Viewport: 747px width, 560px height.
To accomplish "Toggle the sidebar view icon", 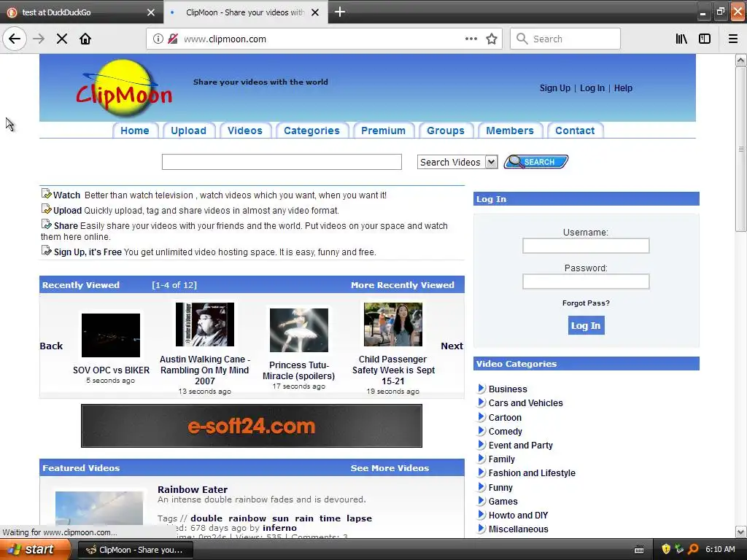I will pos(705,39).
